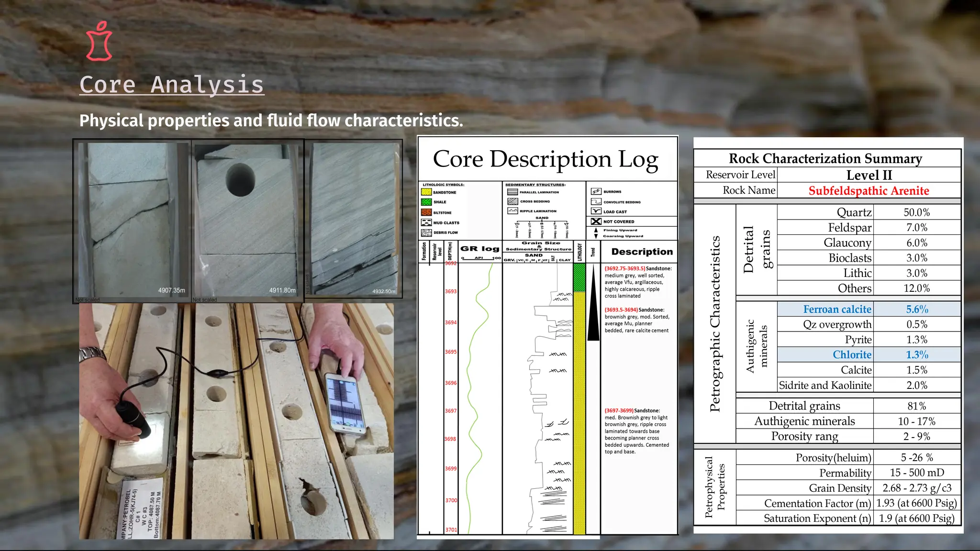Viewport: 980px width, 551px height.
Task: Click the handheld microscope in the core photo
Action: tap(134, 419)
